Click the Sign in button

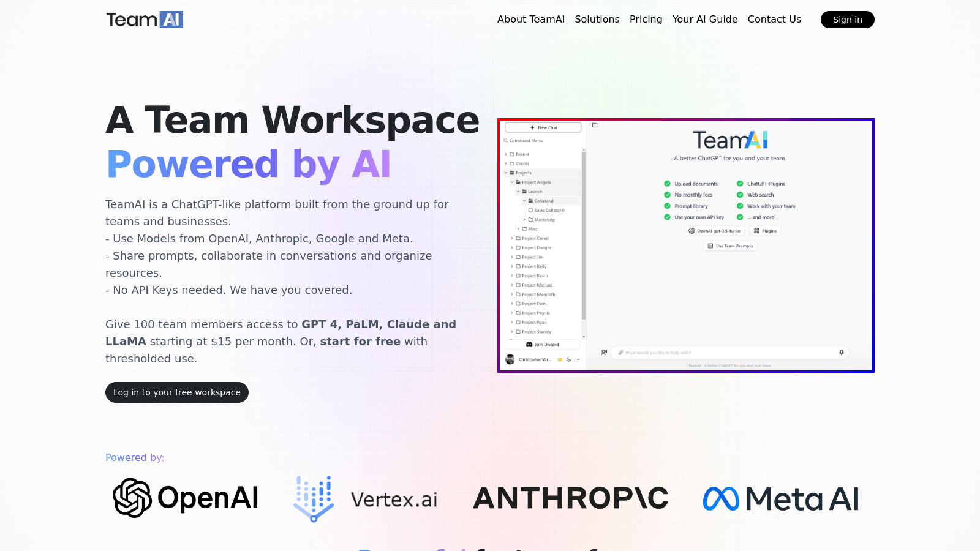[848, 20]
